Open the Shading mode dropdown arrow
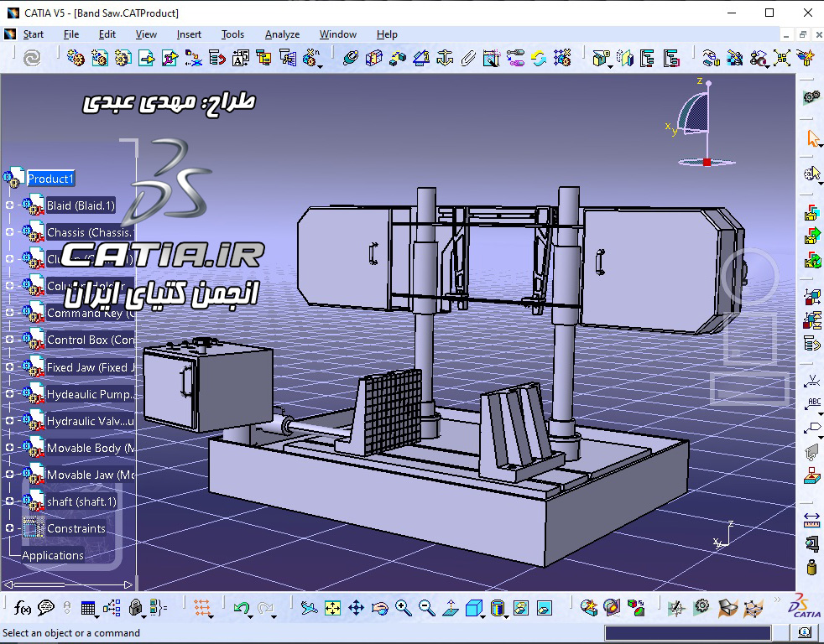Screen dimensions: 824x644 coord(506,616)
